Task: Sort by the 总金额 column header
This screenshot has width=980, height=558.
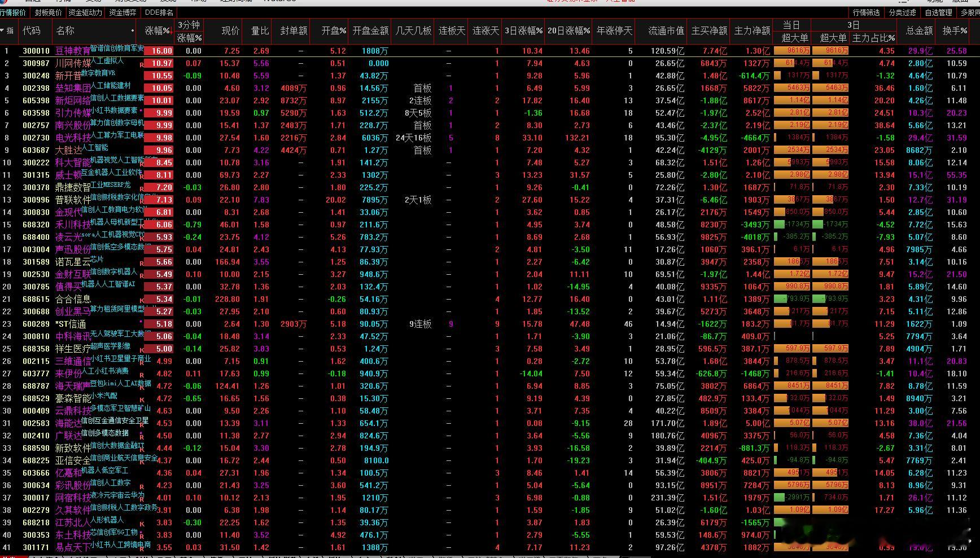Action: pyautogui.click(x=919, y=31)
